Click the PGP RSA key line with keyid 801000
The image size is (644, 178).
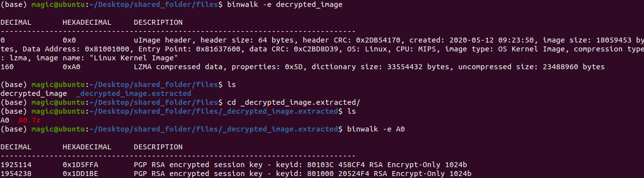click(x=302, y=174)
